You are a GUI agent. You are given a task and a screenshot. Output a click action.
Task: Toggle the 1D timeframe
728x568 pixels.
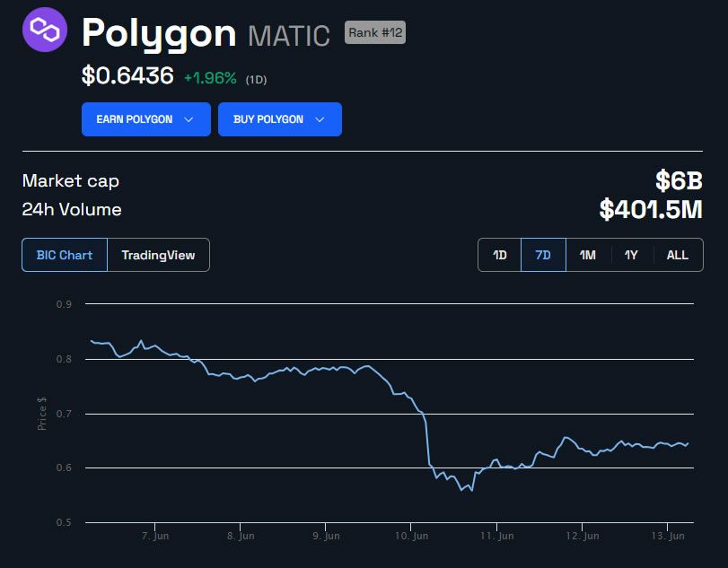498,255
